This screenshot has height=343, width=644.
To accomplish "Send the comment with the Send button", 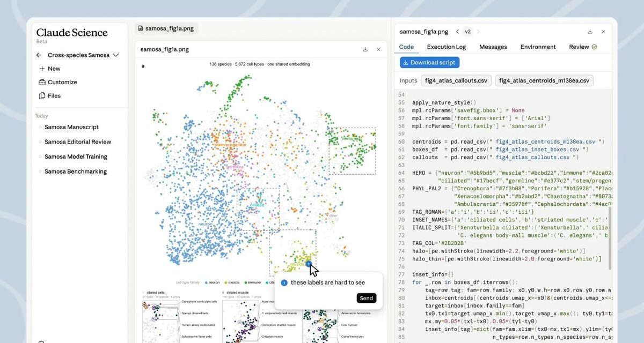I will tap(366, 299).
